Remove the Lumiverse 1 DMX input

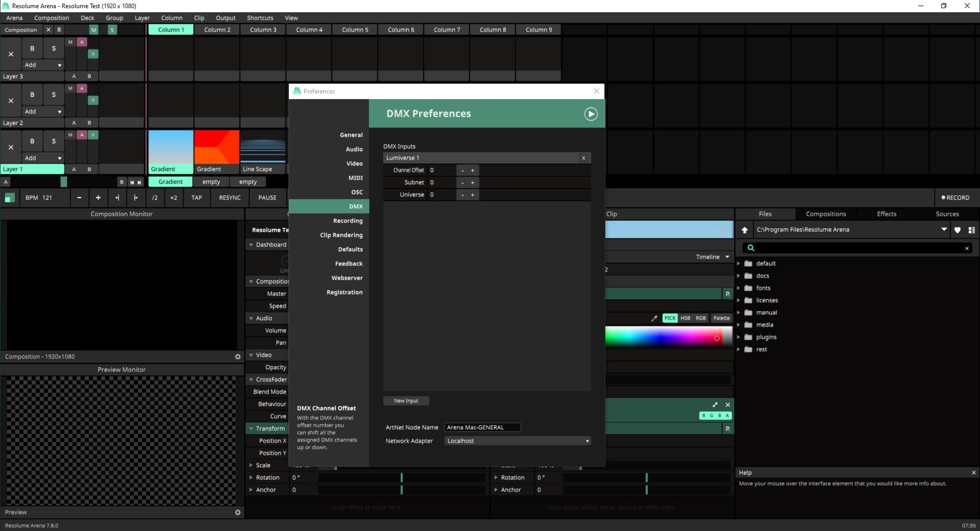[x=583, y=158]
